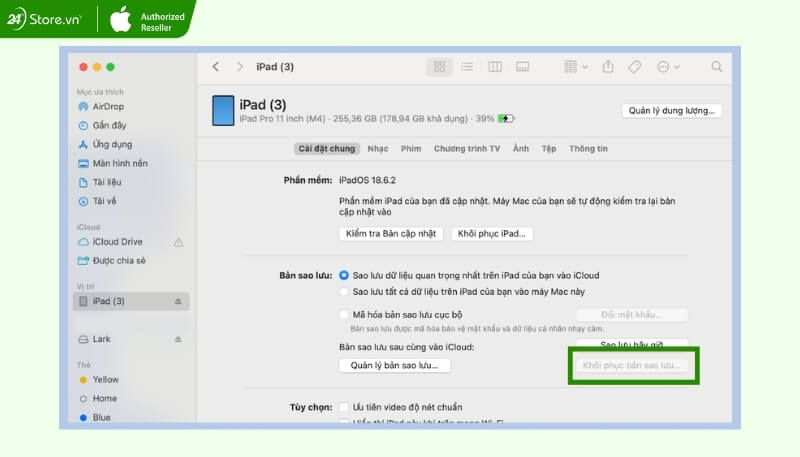
Task: Click Quản lý dung lượng button
Action: pyautogui.click(x=671, y=111)
